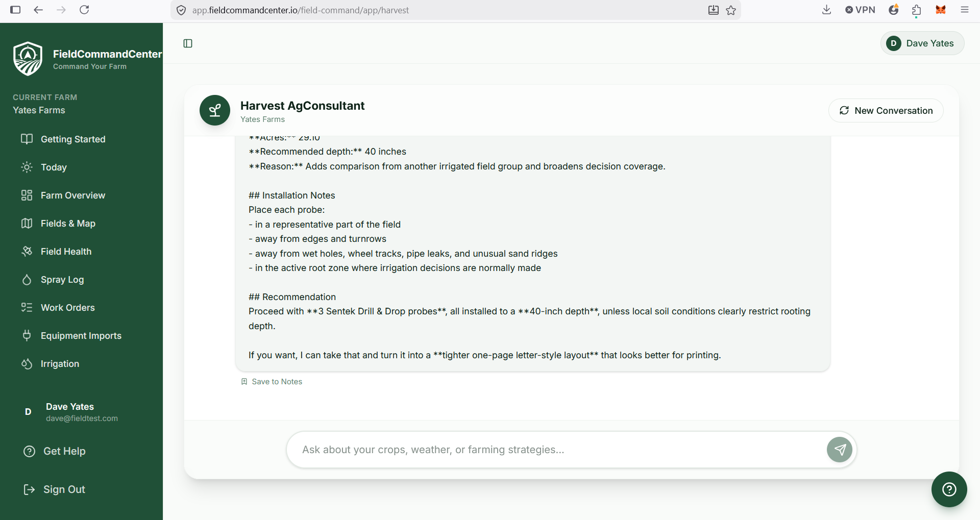Send the message with the paper plane button
980x520 pixels.
click(x=840, y=450)
